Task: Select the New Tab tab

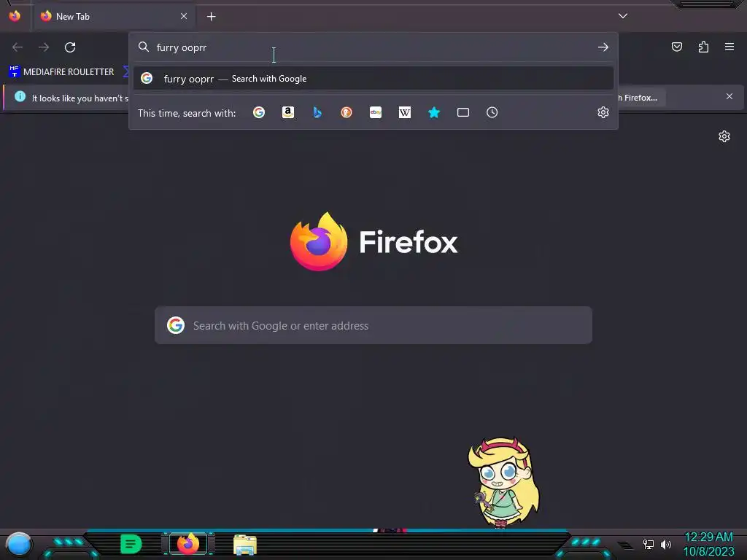Action: click(x=113, y=17)
